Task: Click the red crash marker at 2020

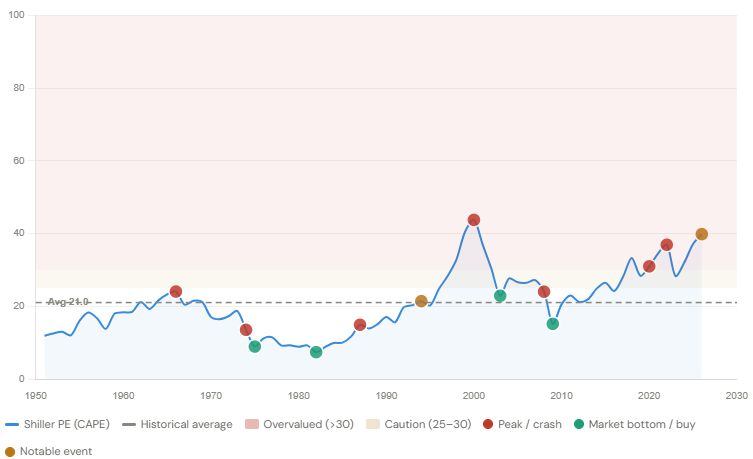Action: point(649,266)
